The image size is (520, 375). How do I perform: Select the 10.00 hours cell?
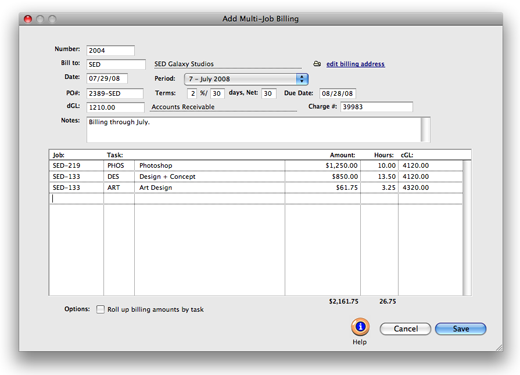click(x=379, y=166)
